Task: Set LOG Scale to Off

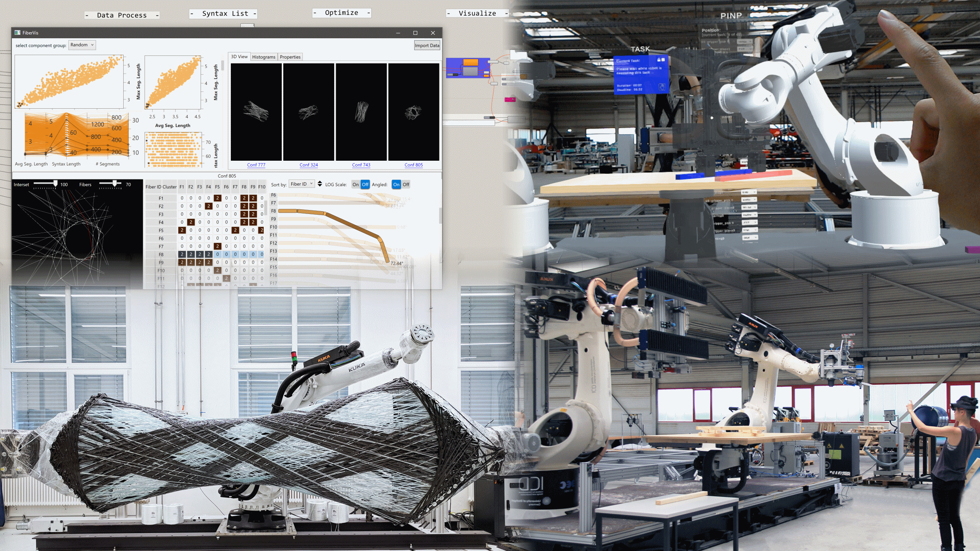Action: (365, 184)
